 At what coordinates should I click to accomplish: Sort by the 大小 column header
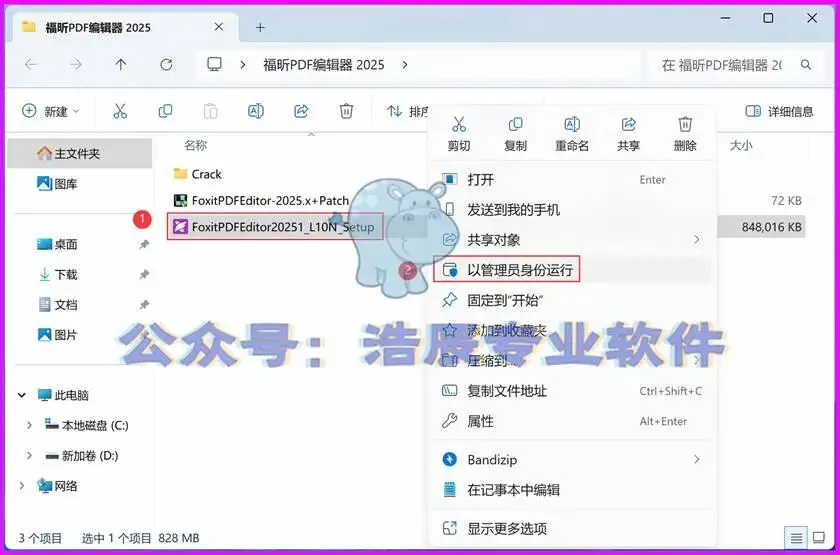pos(741,145)
